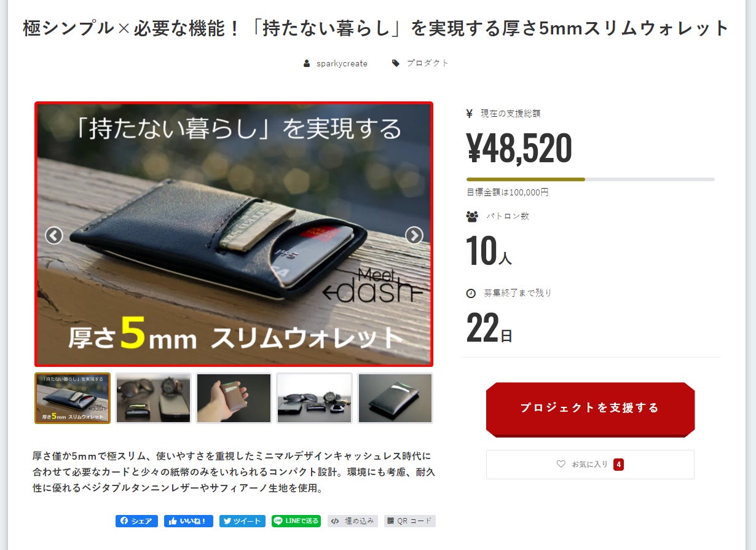Advance to the next slideshow image
This screenshot has height=550, width=756.
pyautogui.click(x=414, y=235)
